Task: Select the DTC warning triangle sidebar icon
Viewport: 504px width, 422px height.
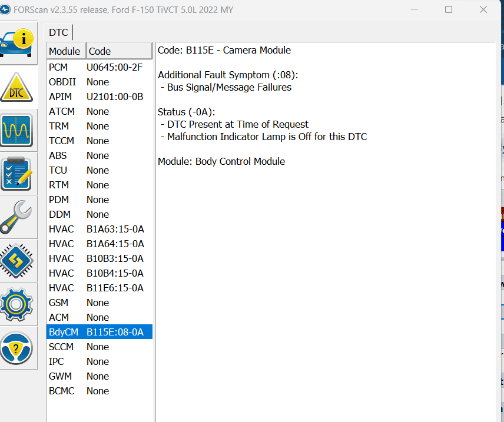Action: (x=18, y=87)
